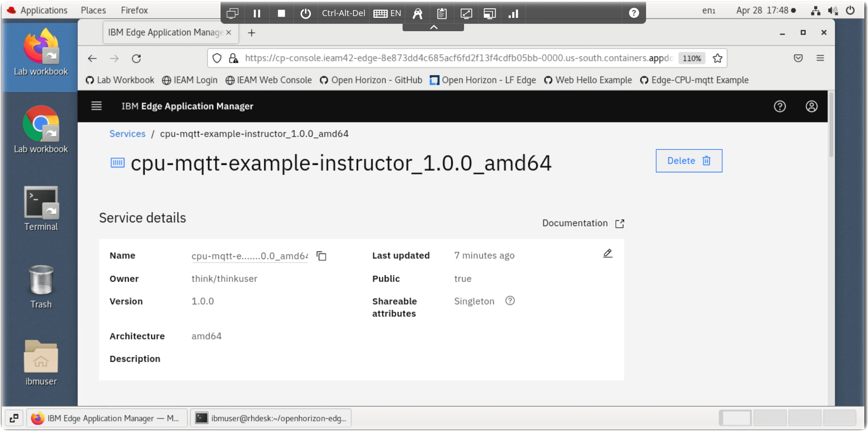The height and width of the screenshot is (431, 868).
Task: Pause the remote session from toolbar
Action: tap(257, 13)
